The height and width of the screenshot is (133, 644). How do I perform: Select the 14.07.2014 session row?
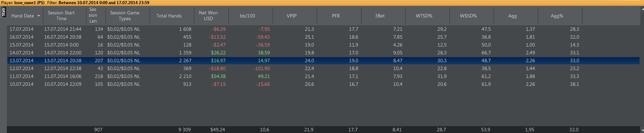pyautogui.click(x=323, y=53)
